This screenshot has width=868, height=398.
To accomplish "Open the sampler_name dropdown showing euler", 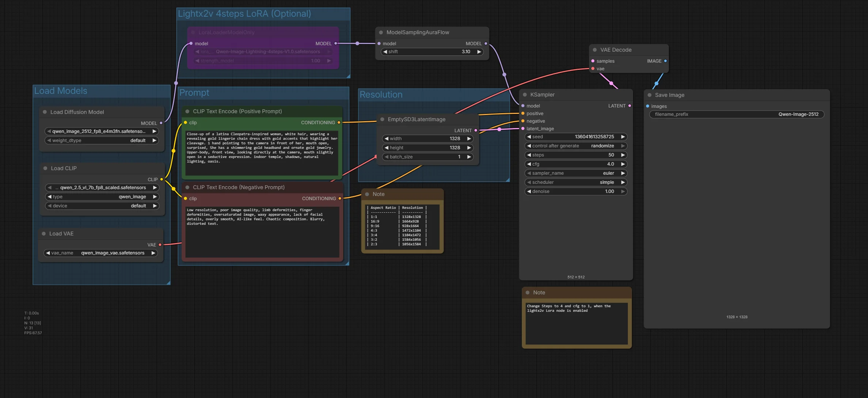I will pyautogui.click(x=576, y=173).
